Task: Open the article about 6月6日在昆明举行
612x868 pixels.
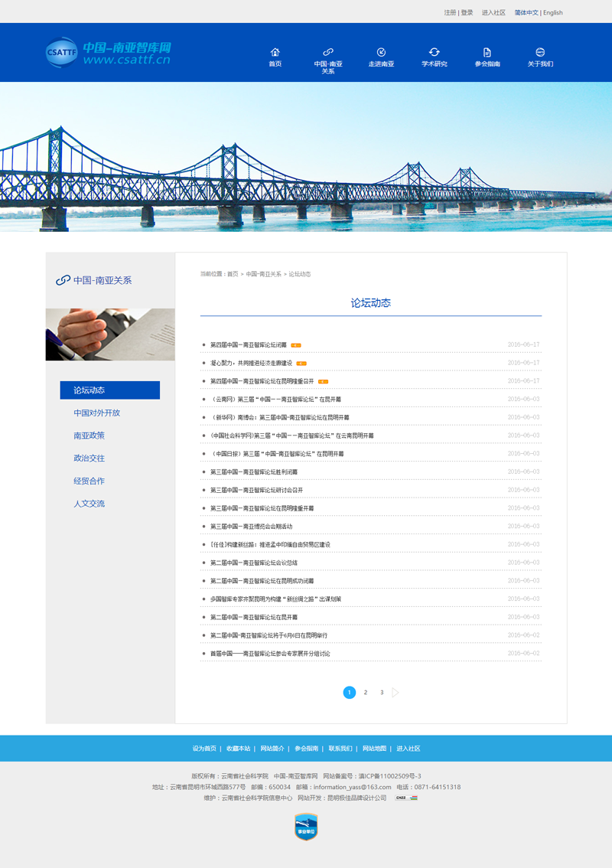Action: click(269, 635)
